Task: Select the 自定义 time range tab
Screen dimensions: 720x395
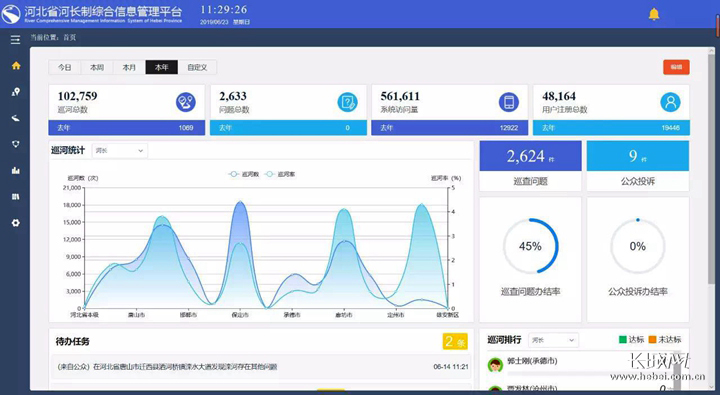Action: pos(197,67)
